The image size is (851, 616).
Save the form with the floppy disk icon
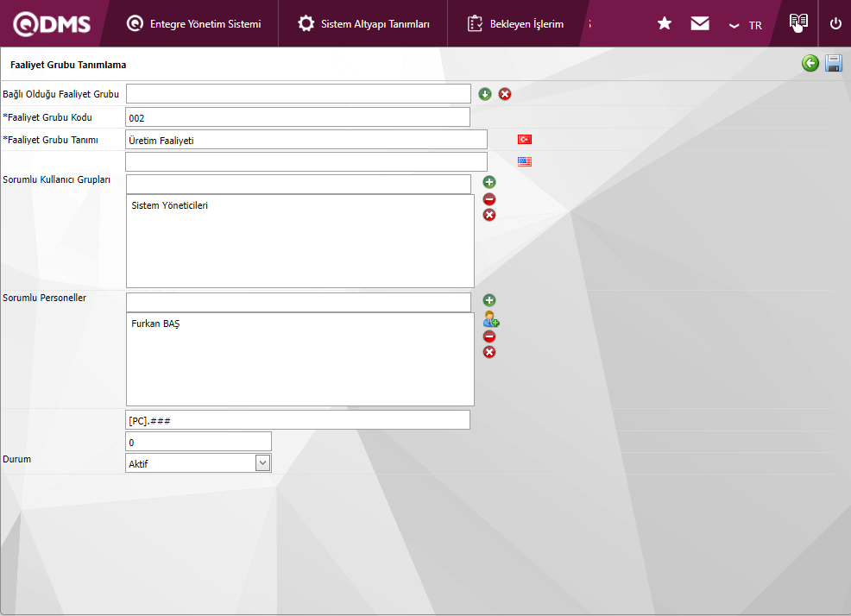834,63
